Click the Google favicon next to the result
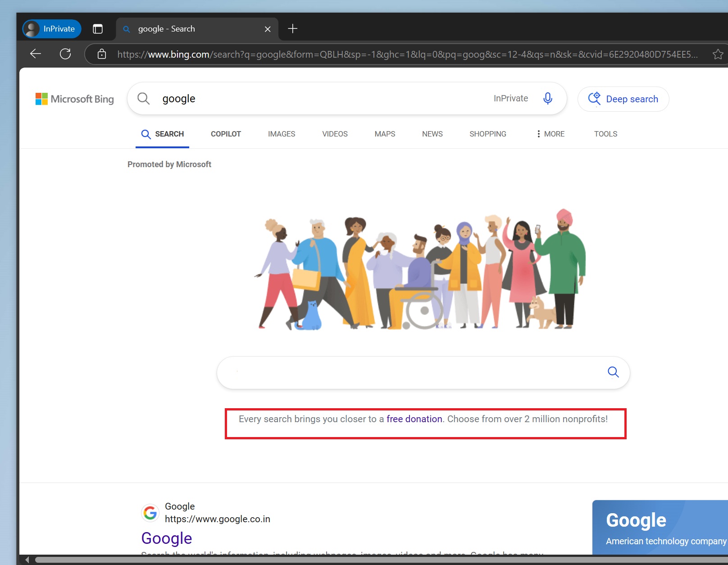Viewport: 728px width, 565px height. click(150, 513)
